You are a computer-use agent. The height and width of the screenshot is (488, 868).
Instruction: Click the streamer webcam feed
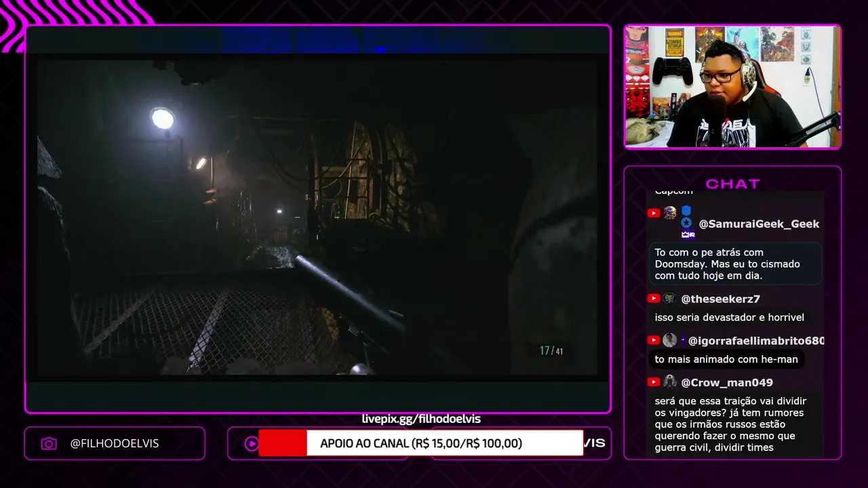point(732,87)
